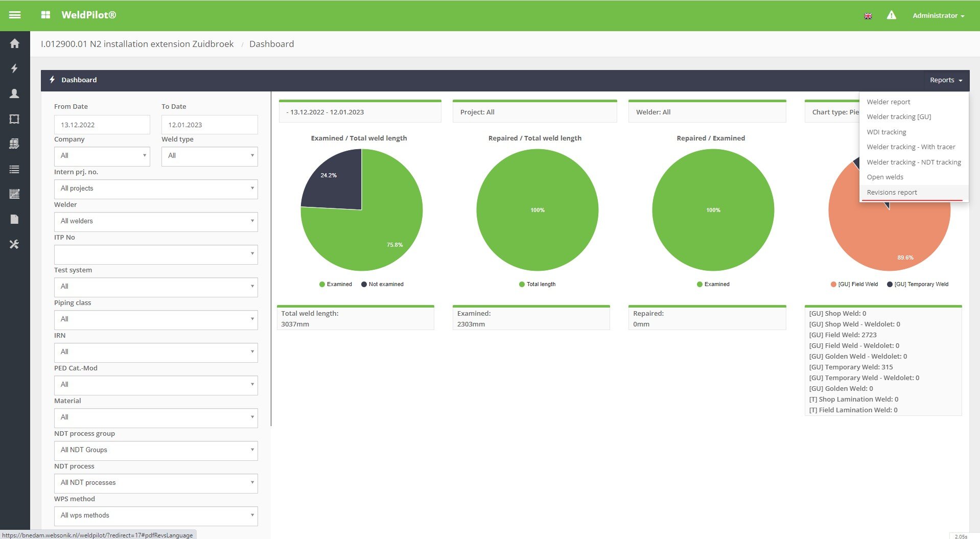Click the list lines sidebar icon

pos(15,169)
